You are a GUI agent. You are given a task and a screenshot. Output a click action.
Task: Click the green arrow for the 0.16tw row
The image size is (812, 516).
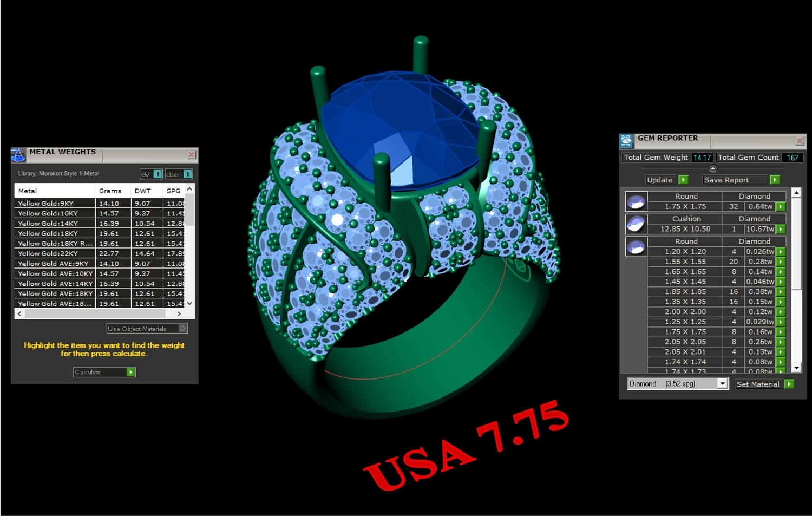point(781,332)
